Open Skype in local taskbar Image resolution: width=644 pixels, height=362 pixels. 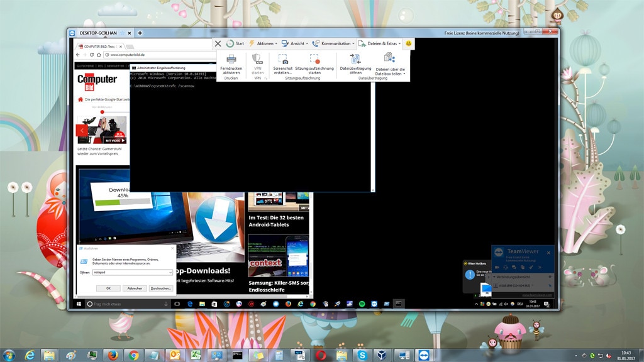362,355
